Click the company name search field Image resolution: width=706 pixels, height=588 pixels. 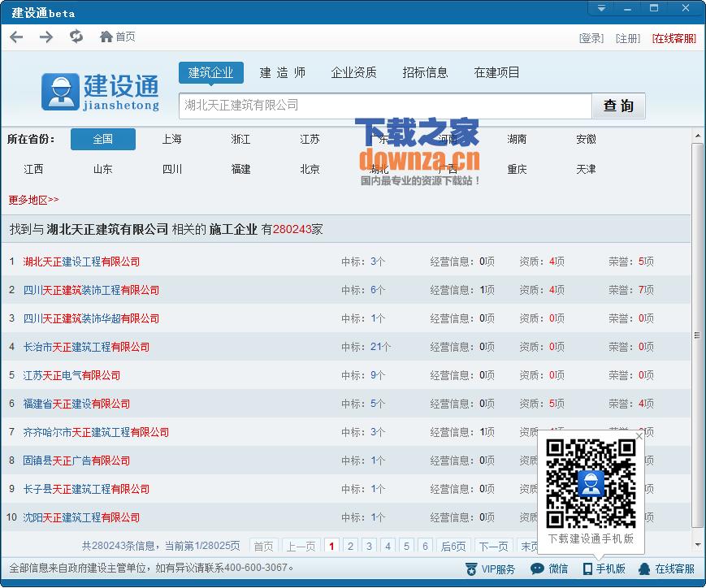pos(384,106)
